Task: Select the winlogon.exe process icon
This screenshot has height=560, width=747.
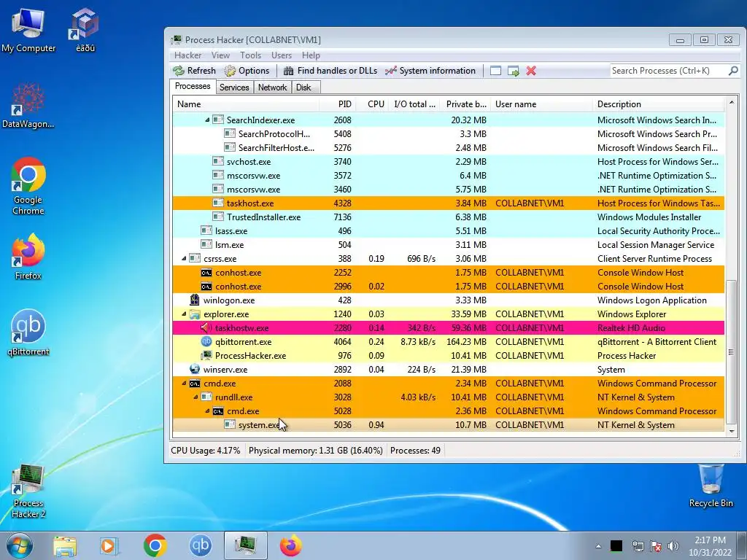Action: tap(194, 300)
